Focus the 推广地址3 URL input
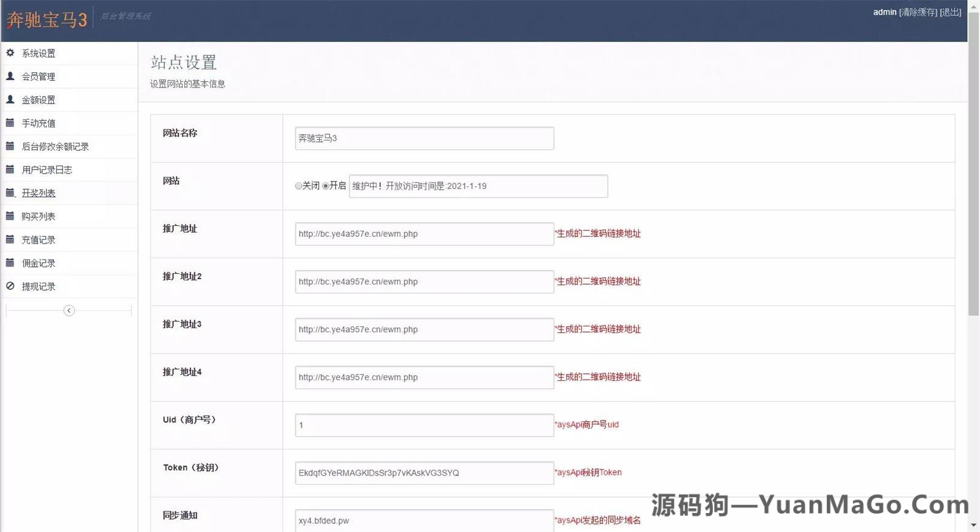Viewport: 980px width, 532px height. [424, 329]
